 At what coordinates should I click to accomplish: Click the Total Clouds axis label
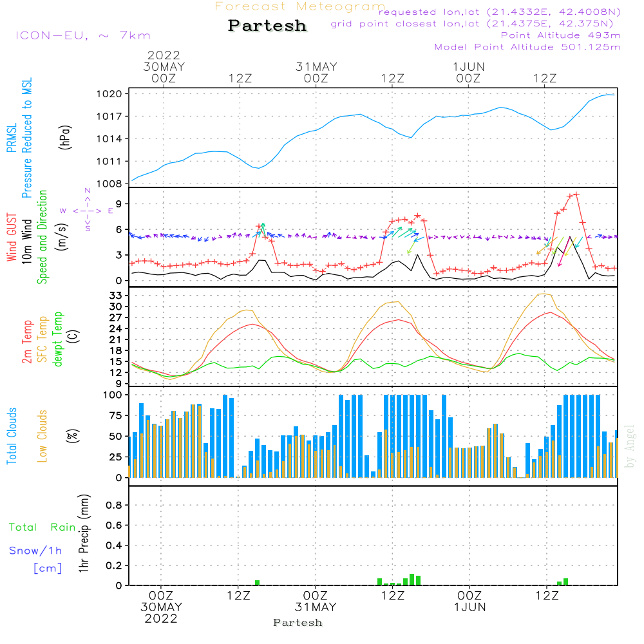(12, 436)
